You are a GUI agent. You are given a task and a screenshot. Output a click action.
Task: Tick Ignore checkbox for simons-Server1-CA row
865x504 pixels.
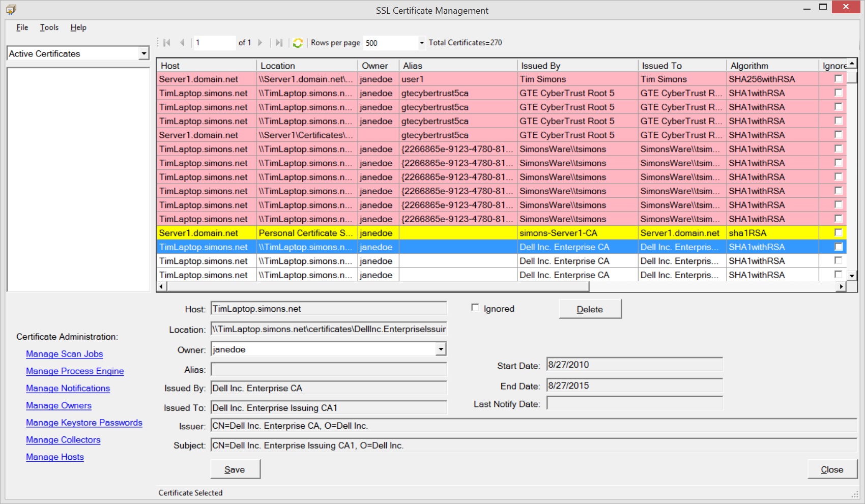pyautogui.click(x=838, y=232)
